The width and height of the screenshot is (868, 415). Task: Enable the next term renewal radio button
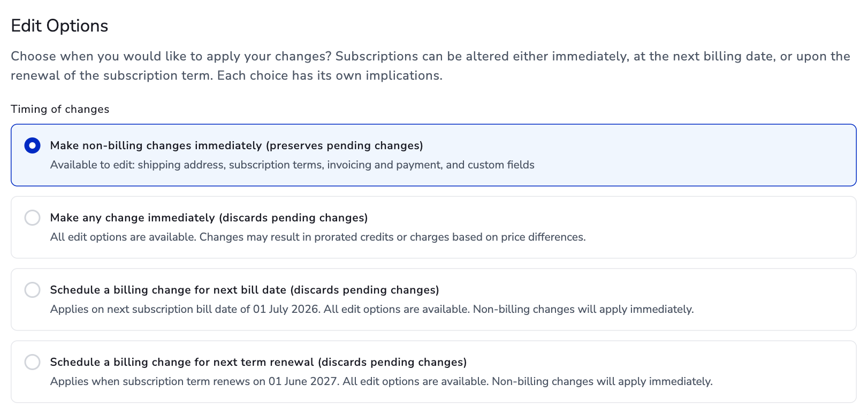tap(33, 362)
